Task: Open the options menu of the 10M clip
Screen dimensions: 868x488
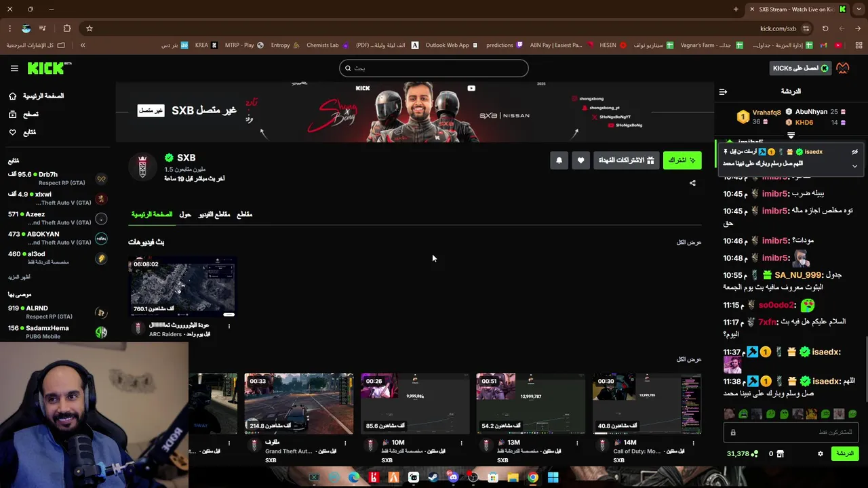Action: pyautogui.click(x=461, y=443)
